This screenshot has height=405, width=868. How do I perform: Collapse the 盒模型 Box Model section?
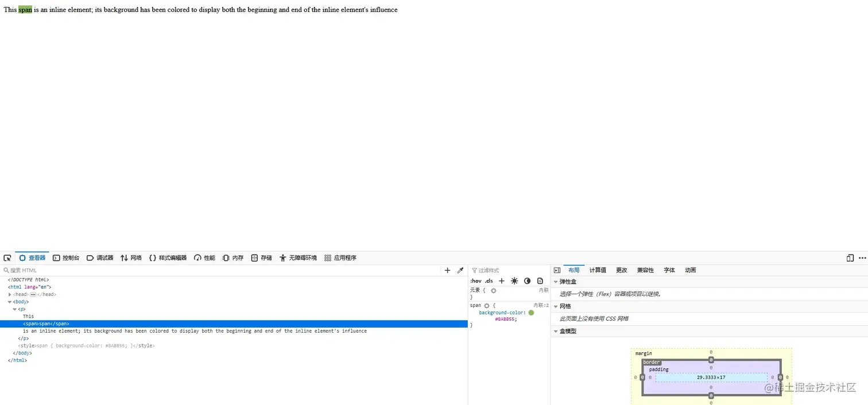click(556, 331)
